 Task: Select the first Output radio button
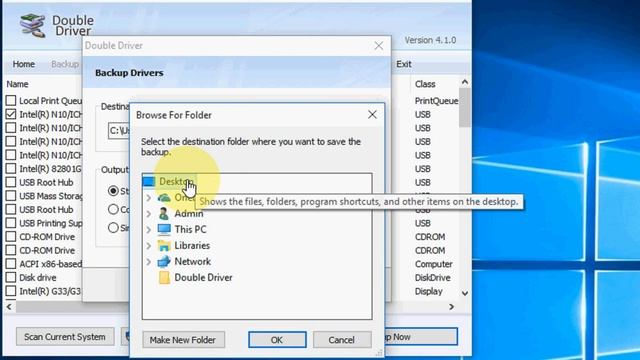[113, 191]
